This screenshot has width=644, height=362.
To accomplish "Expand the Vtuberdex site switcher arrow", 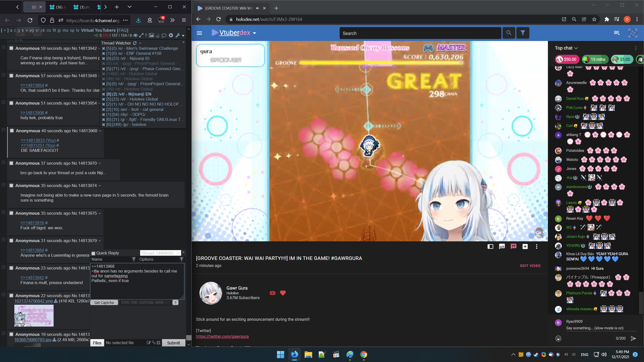I will [255, 33].
